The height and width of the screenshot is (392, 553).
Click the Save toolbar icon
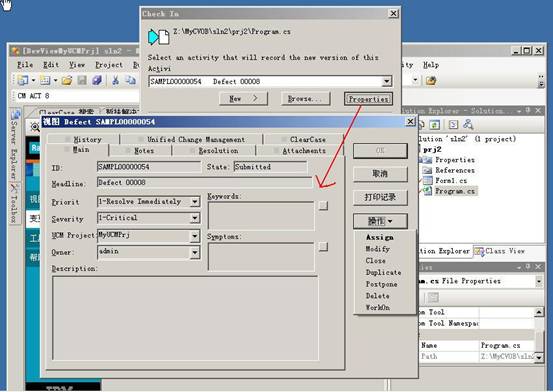tap(82, 80)
